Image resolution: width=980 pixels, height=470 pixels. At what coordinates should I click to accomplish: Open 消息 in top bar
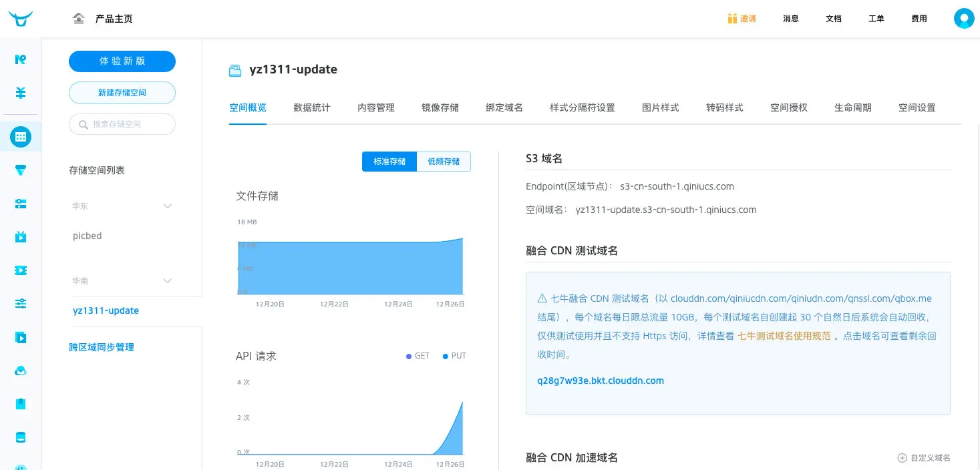coord(791,19)
